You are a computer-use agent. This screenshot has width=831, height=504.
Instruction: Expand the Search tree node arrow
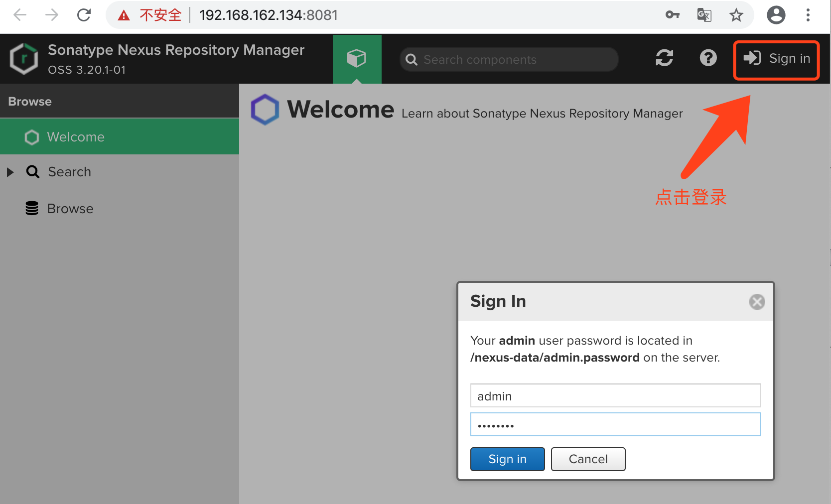coord(10,172)
